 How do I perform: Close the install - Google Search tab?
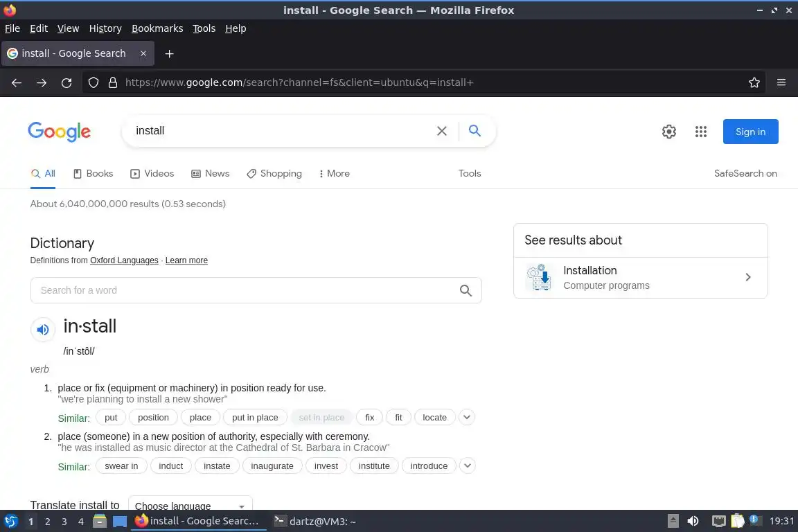[143, 53]
